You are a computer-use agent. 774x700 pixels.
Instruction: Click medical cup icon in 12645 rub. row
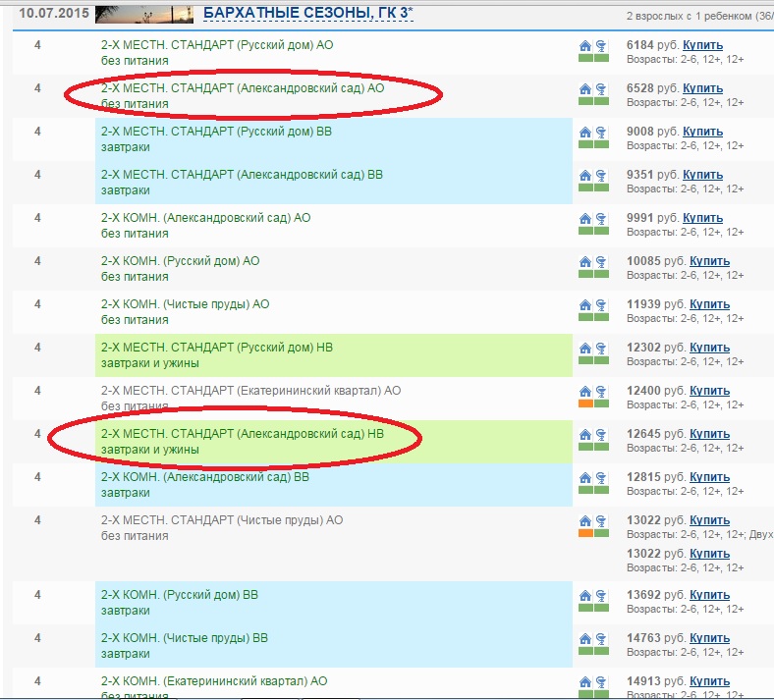coord(601,435)
